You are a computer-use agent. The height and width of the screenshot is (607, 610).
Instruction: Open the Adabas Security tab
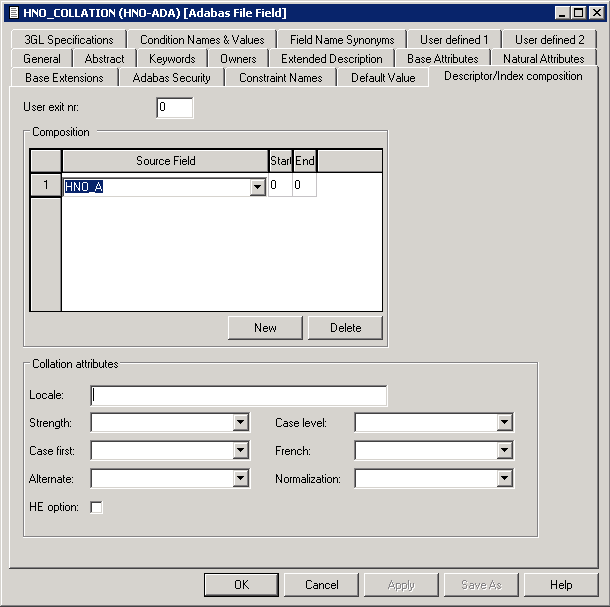(x=171, y=77)
